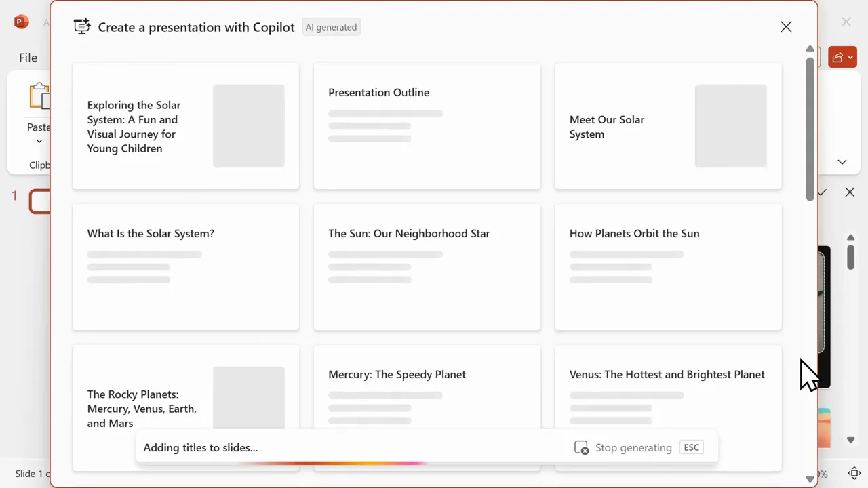Image resolution: width=868 pixels, height=488 pixels.
Task: Open the Exploring the Solar System title slide
Action: [186, 126]
